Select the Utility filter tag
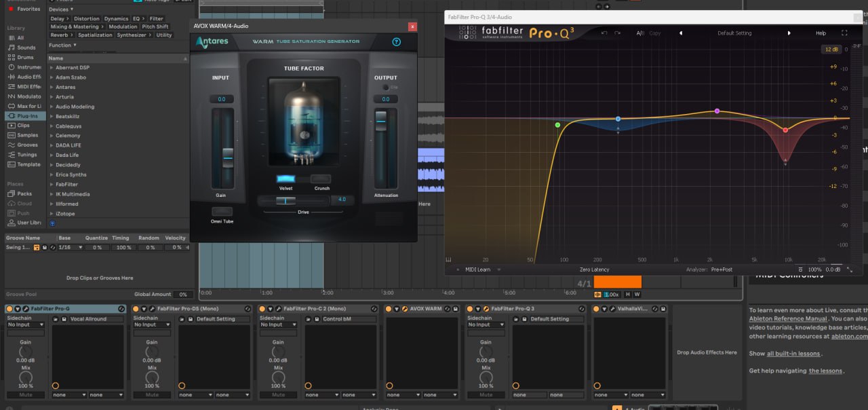 coord(164,35)
